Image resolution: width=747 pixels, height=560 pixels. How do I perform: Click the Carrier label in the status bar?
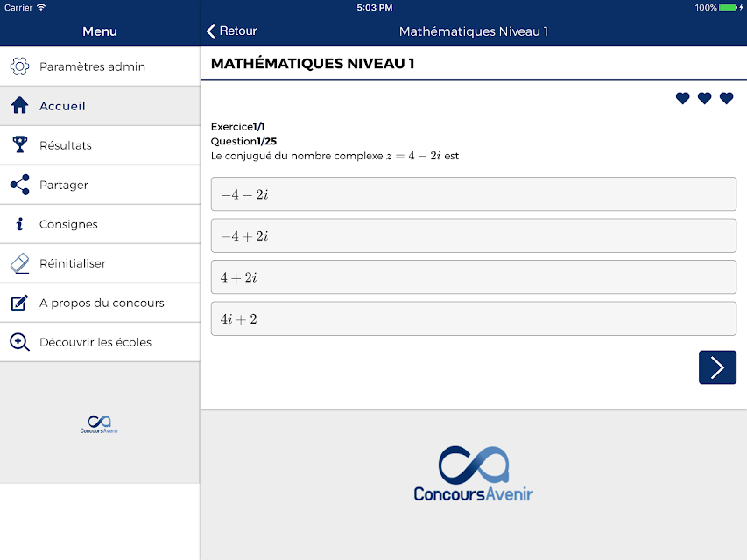[18, 7]
